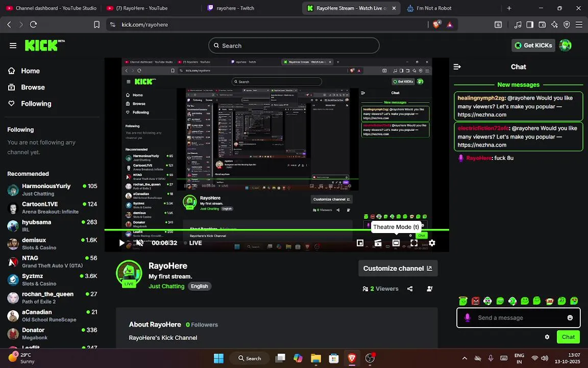
Task: Open a new browser tab
Action: 509,8
